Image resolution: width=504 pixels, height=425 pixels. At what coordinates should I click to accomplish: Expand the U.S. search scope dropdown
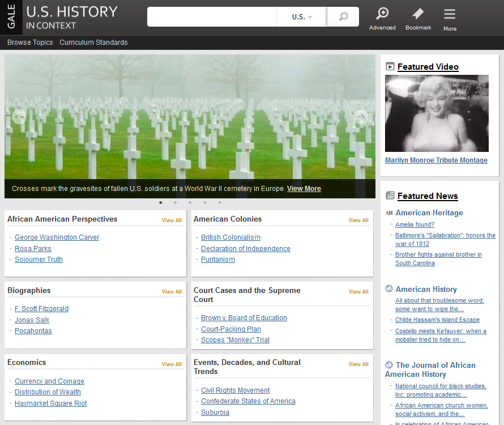pyautogui.click(x=302, y=17)
